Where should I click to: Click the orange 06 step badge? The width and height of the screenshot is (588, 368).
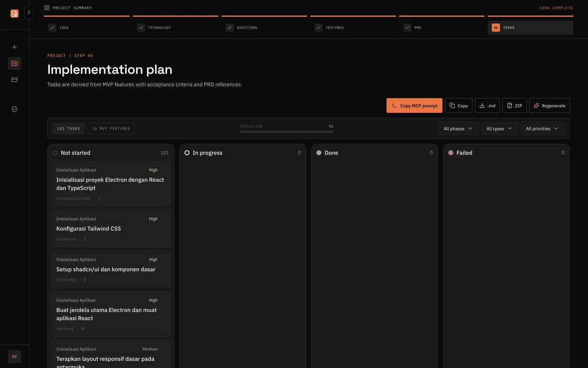(x=496, y=28)
